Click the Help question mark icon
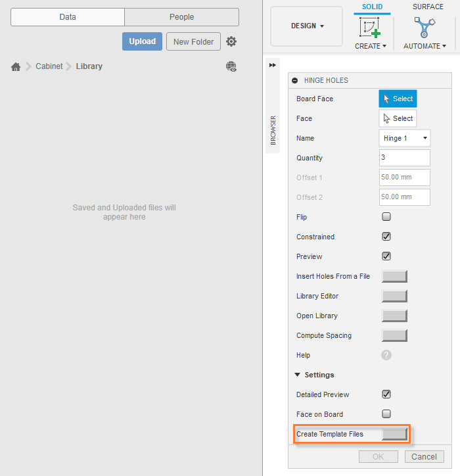Image resolution: width=460 pixels, height=476 pixels. pos(386,355)
